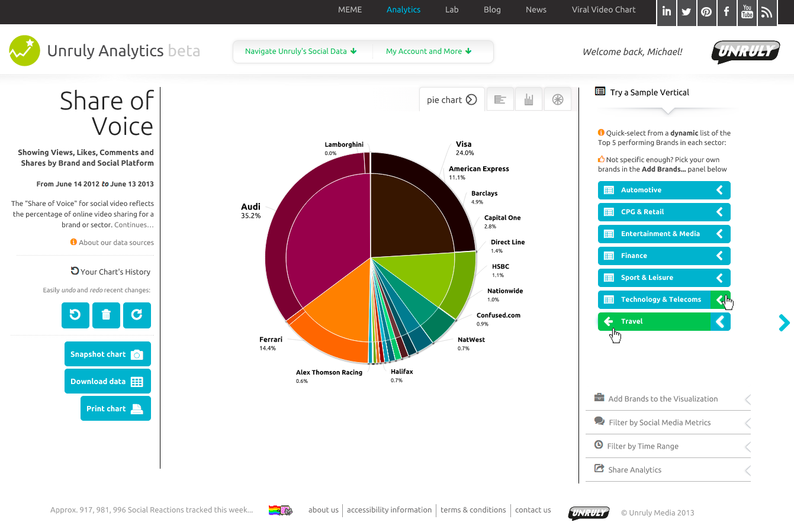Expand the Entertainment & Media chevron

click(x=720, y=234)
